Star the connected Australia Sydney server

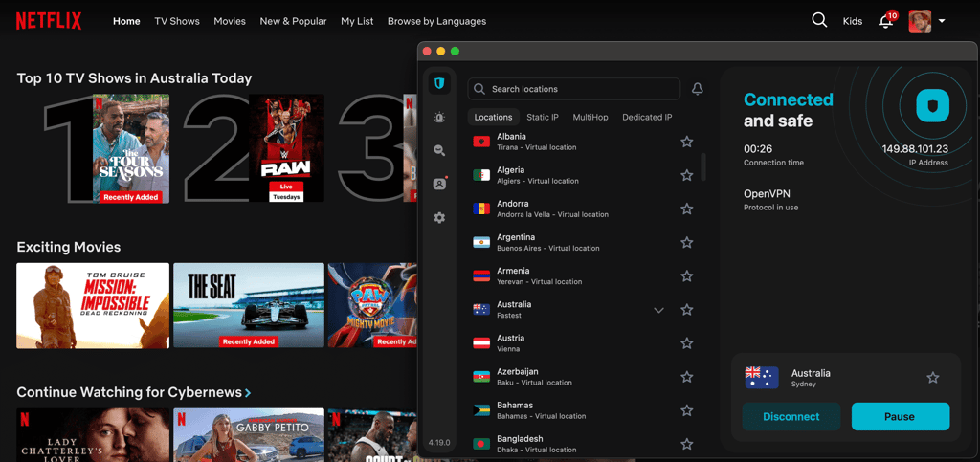coord(933,378)
